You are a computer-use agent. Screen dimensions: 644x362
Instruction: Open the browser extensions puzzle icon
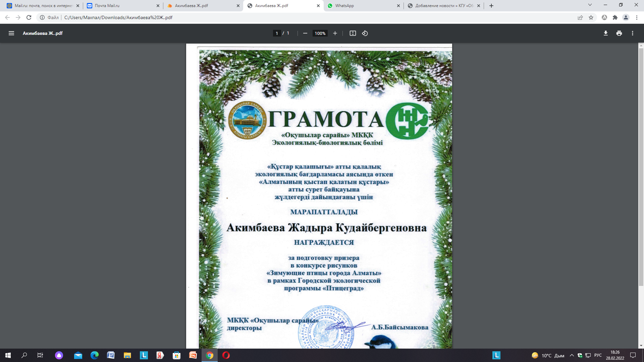pyautogui.click(x=615, y=17)
